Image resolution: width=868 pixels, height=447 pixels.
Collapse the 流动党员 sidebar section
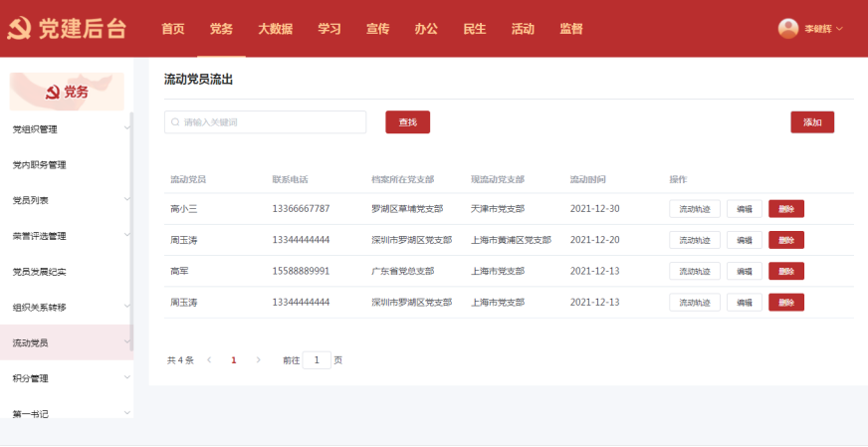(126, 342)
